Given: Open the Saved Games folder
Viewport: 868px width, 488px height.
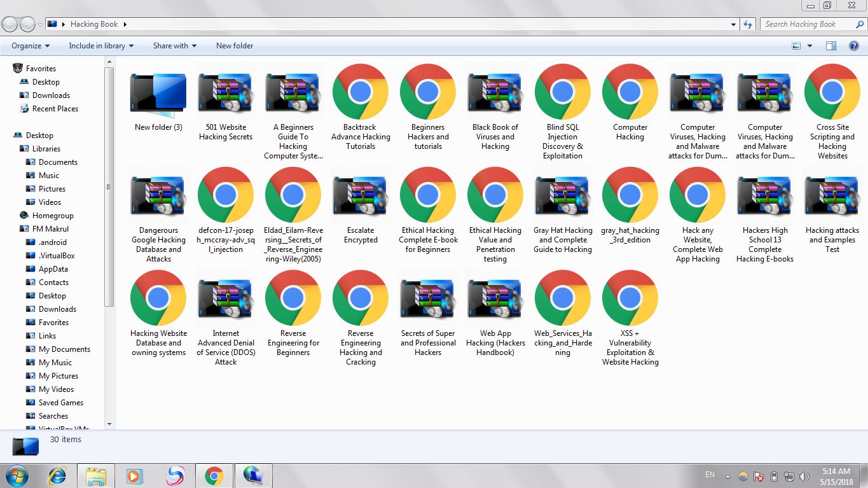Looking at the screenshot, I should (55, 403).
